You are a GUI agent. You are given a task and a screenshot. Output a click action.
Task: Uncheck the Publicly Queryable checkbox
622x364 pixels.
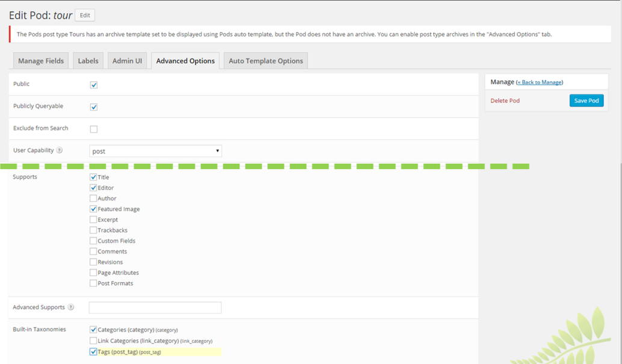click(x=94, y=107)
